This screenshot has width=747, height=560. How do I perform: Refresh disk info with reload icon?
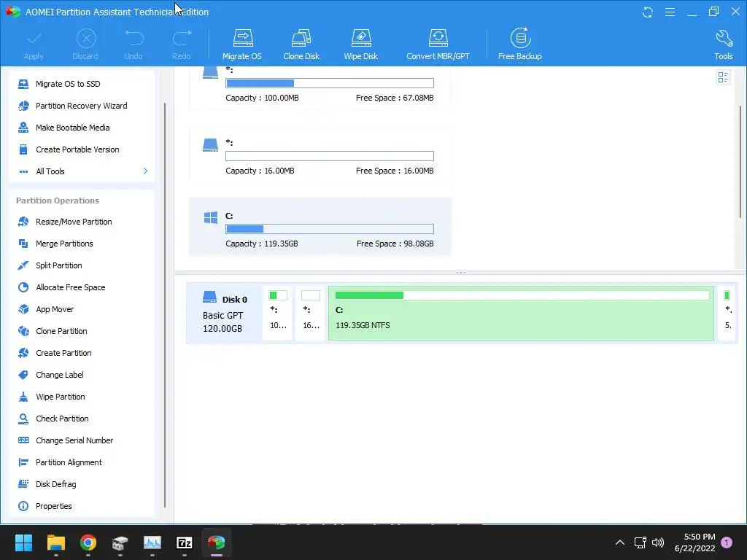648,12
